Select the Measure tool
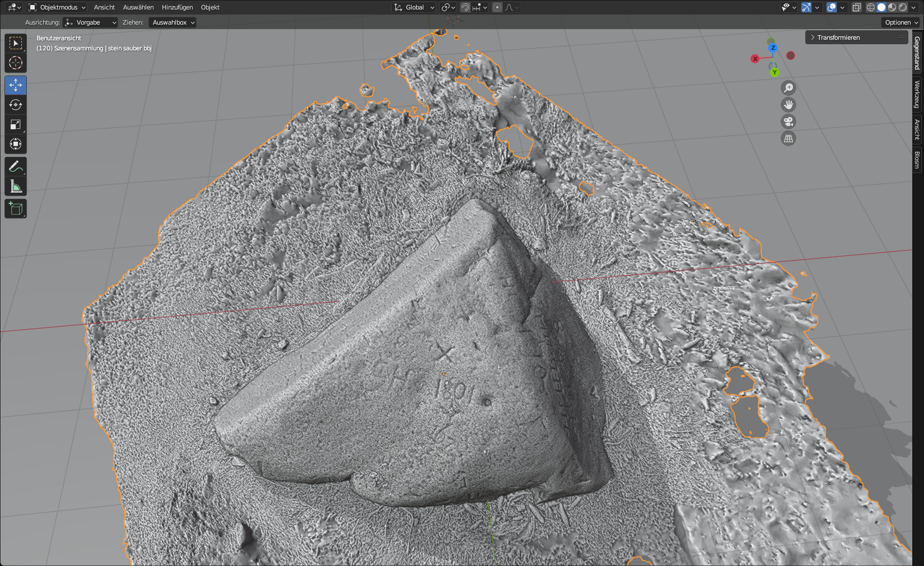924x566 pixels. click(x=16, y=186)
